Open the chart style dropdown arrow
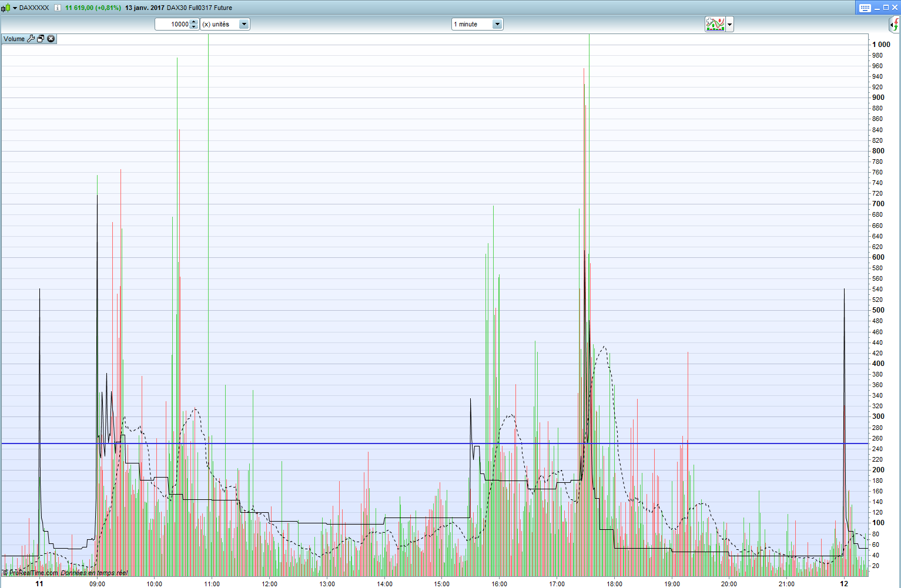 point(15,8)
